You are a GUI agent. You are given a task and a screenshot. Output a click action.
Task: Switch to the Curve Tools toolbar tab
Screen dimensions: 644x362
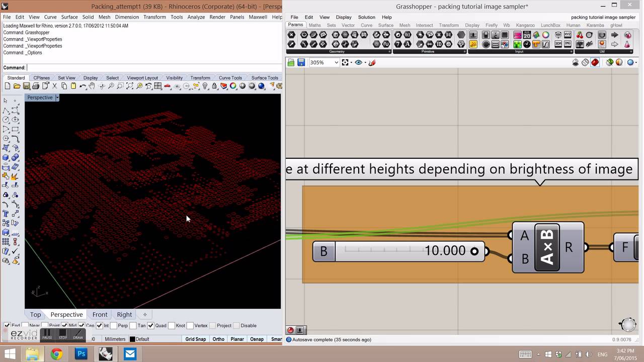click(x=230, y=78)
